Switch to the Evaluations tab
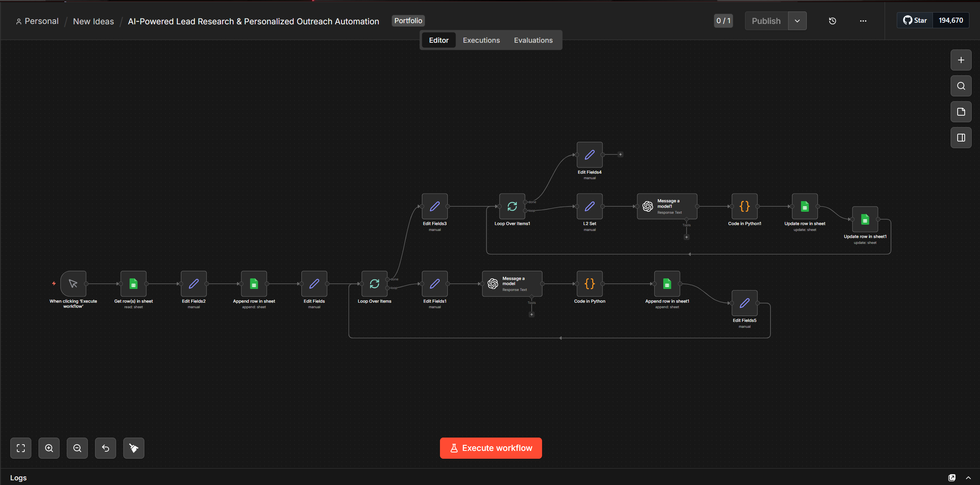Screen dimensions: 980x485 (x=533, y=40)
